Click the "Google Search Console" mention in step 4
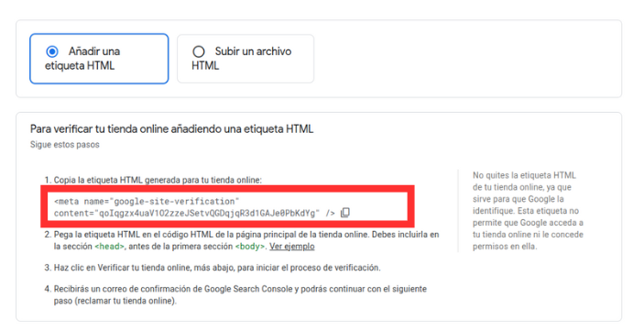Screen dimensions: 644x331 tap(249, 289)
